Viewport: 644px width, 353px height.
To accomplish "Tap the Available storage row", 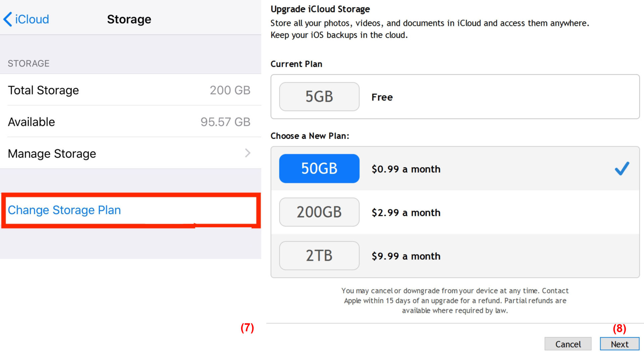I will tap(130, 121).
